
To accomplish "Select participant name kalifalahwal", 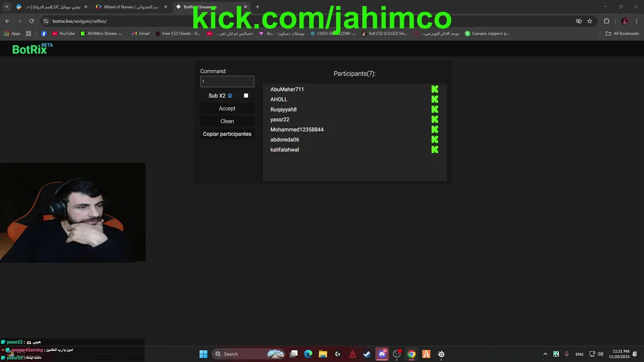I will pos(284,150).
